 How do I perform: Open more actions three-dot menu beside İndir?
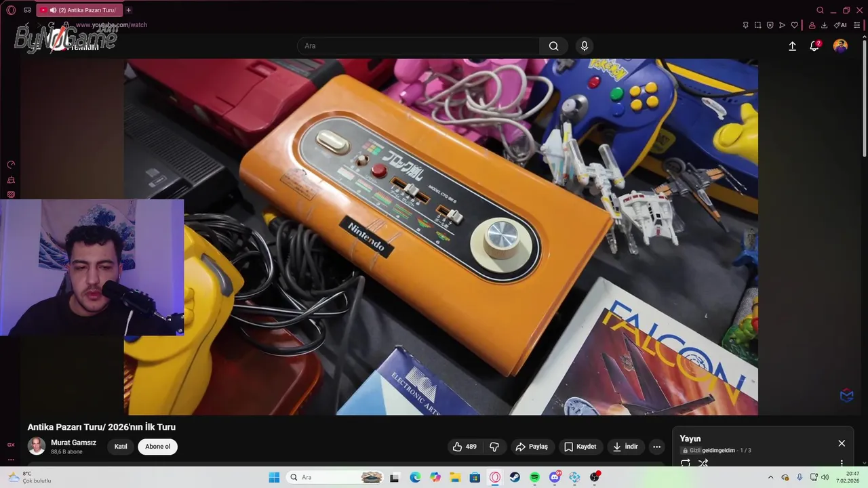(x=656, y=447)
